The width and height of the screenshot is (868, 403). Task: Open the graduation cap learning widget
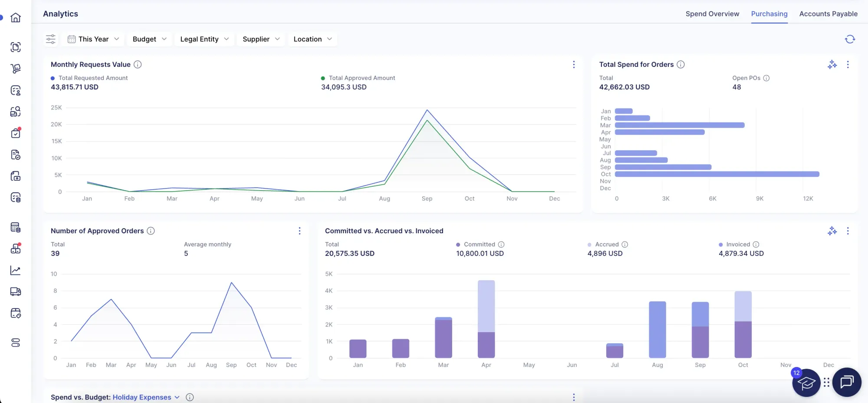coord(806,383)
